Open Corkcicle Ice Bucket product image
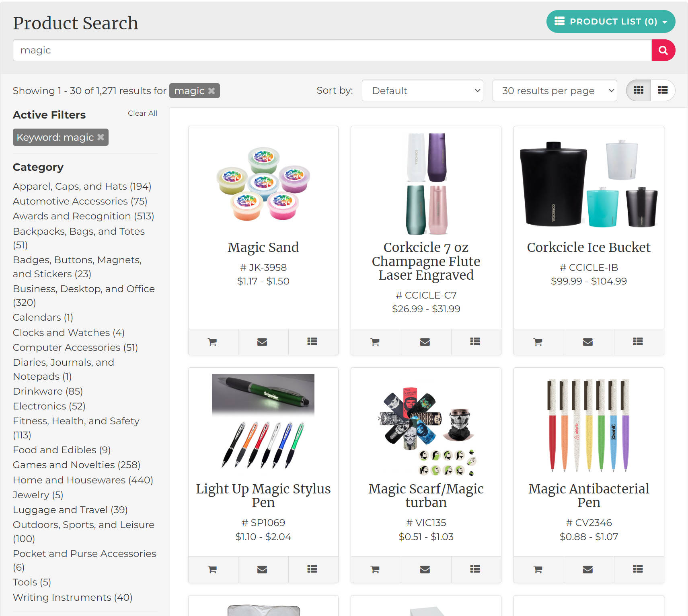Screen dimensions: 688x616 coord(589,184)
